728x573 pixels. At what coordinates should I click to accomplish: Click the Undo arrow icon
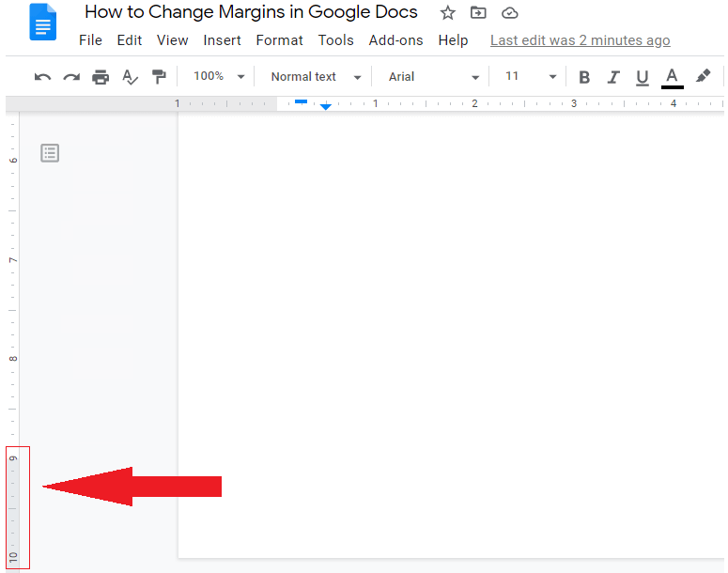tap(42, 77)
